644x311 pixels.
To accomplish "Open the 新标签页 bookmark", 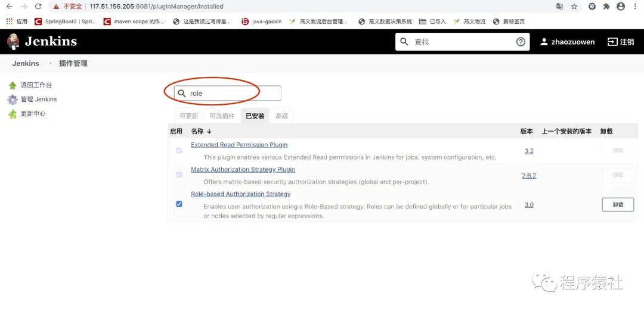I will 509,21.
